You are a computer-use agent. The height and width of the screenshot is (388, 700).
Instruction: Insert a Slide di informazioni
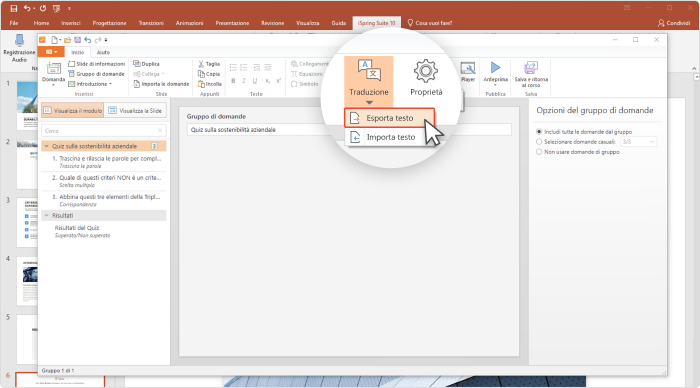click(96, 64)
